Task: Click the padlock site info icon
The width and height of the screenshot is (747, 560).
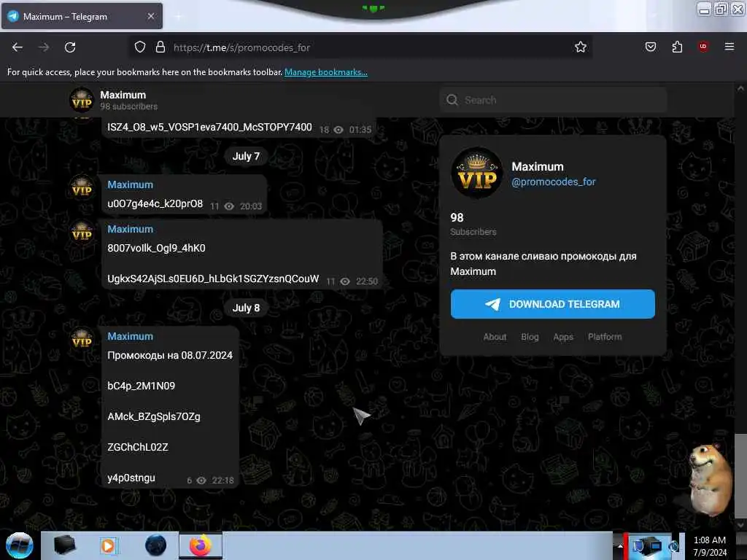Action: [160, 47]
